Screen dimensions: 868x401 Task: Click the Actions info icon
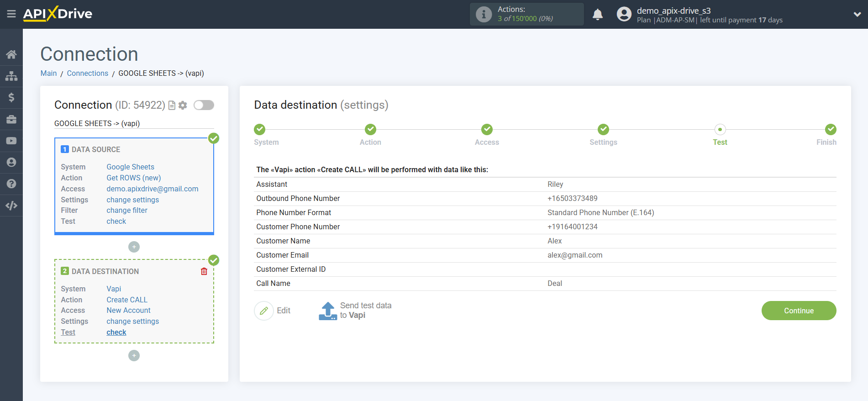[484, 14]
